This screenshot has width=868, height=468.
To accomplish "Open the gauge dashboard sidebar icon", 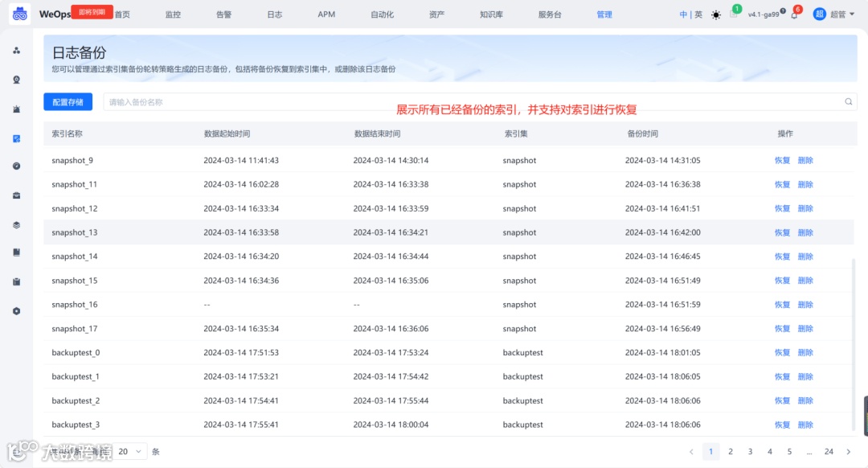I will tap(17, 166).
